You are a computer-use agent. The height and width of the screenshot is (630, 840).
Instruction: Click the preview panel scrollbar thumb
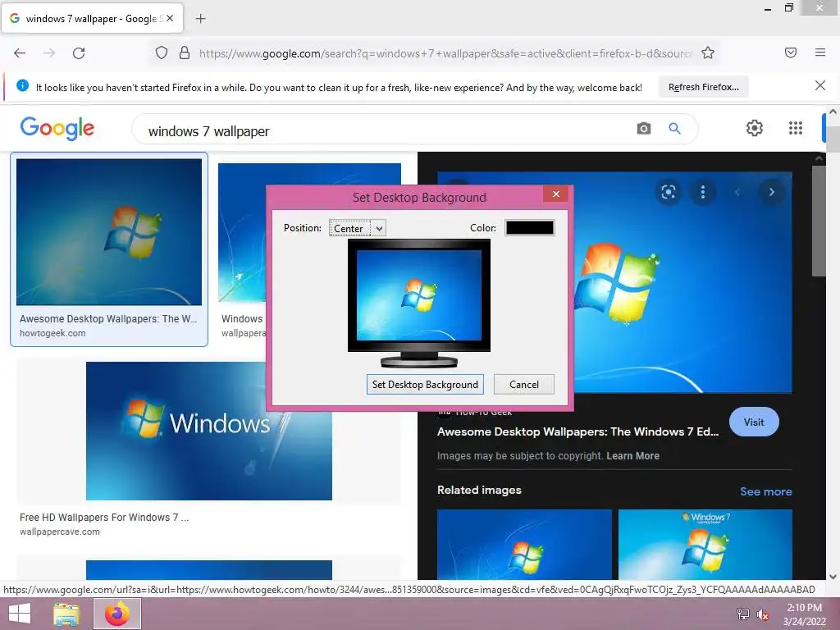[x=819, y=221]
